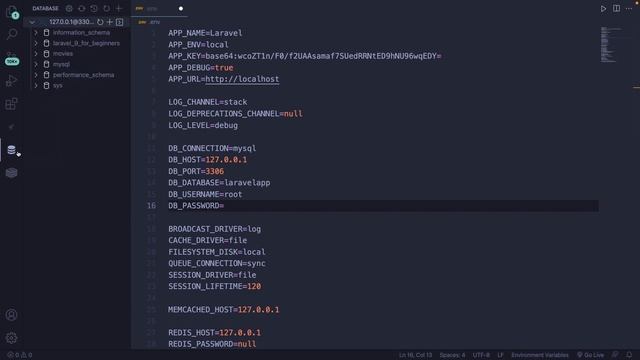
Task: Click the Spaces: 4 indentation indicator
Action: tap(452, 355)
